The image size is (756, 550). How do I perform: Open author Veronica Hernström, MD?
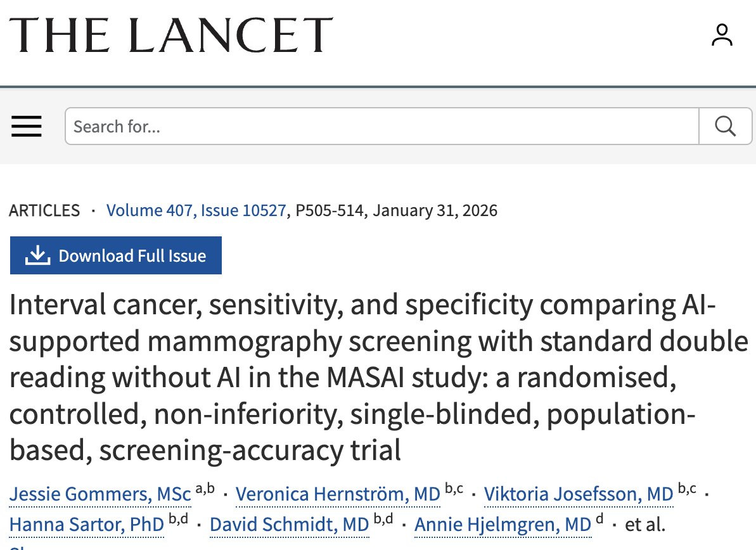(x=338, y=494)
